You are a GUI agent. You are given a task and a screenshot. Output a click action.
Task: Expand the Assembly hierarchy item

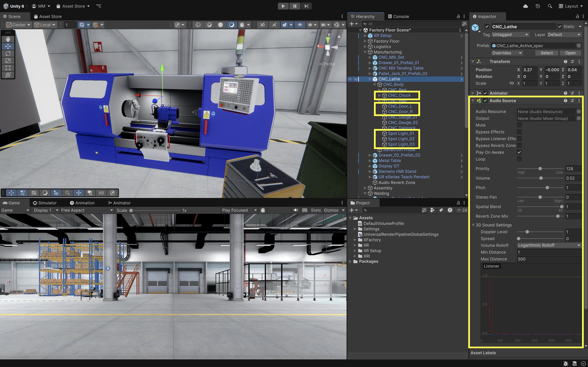point(365,188)
